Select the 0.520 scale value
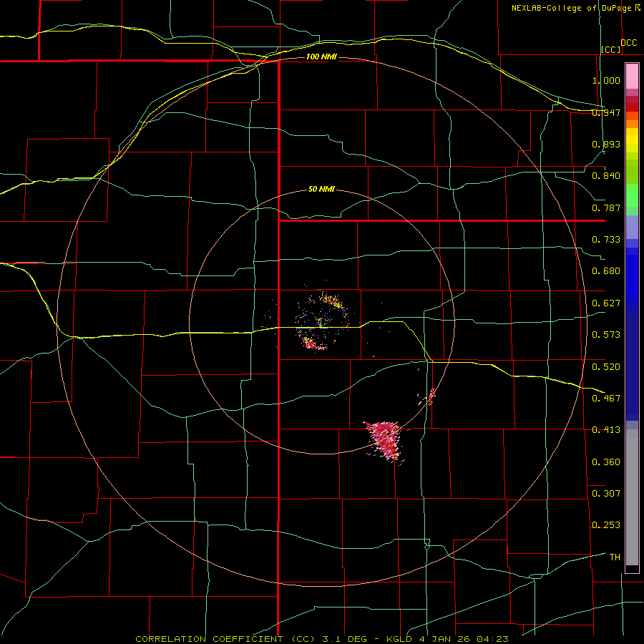 click(x=606, y=366)
